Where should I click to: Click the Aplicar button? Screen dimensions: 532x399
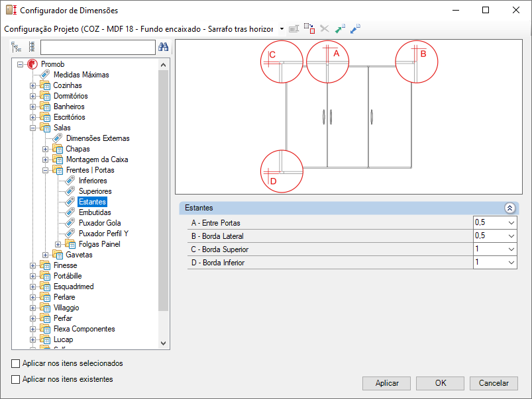click(x=386, y=383)
